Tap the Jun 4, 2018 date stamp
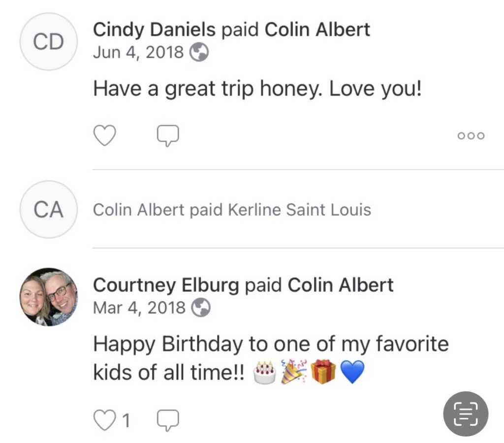Image resolution: width=504 pixels, height=443 pixels. pos(138,52)
